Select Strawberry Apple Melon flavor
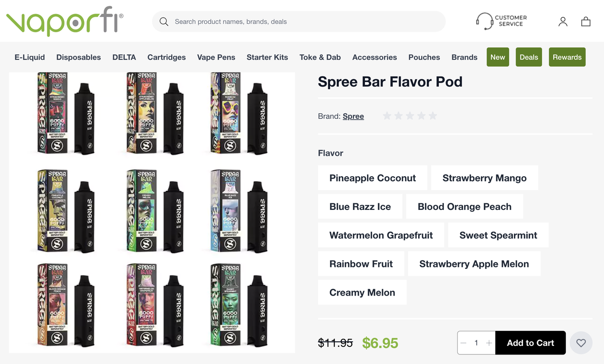The height and width of the screenshot is (364, 604). pos(474,264)
